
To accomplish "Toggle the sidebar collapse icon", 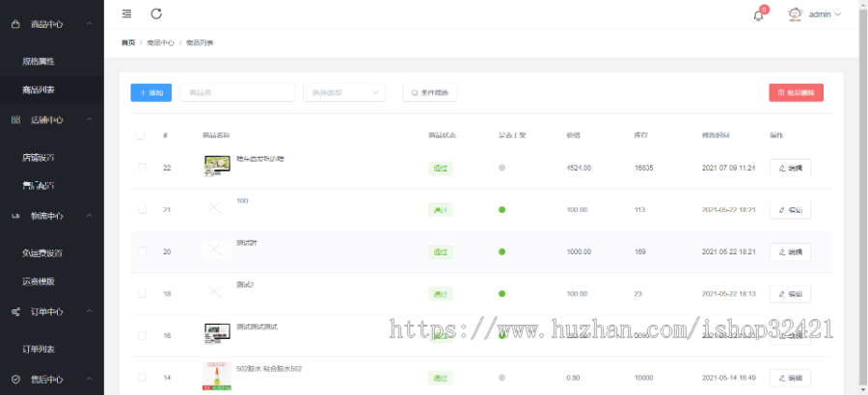I will pos(126,13).
